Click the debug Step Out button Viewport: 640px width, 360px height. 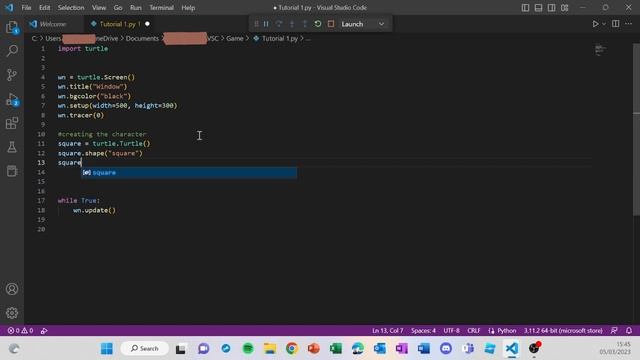[x=304, y=24]
